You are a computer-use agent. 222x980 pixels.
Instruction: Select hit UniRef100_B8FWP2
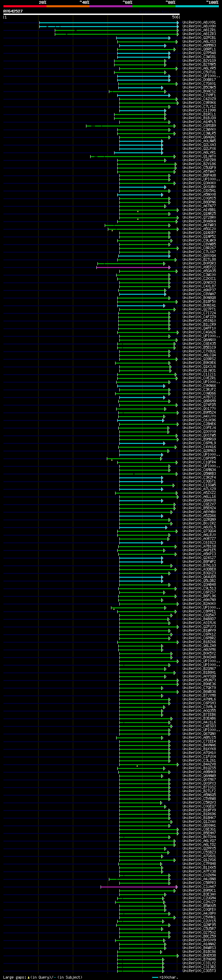point(199,562)
